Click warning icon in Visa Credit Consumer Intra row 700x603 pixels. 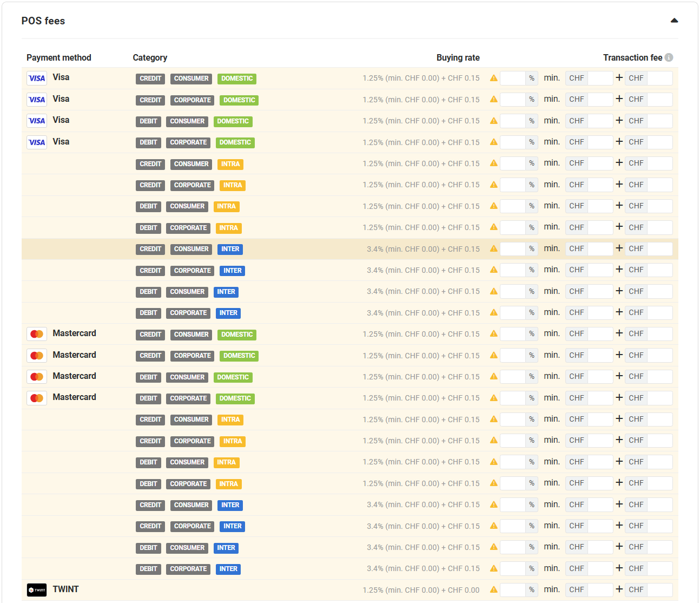pyautogui.click(x=493, y=163)
